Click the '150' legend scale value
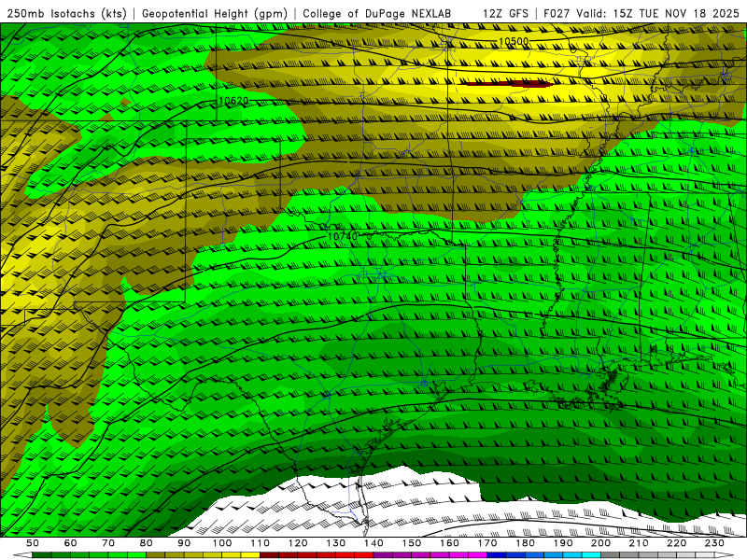The width and height of the screenshot is (747, 560). click(412, 543)
